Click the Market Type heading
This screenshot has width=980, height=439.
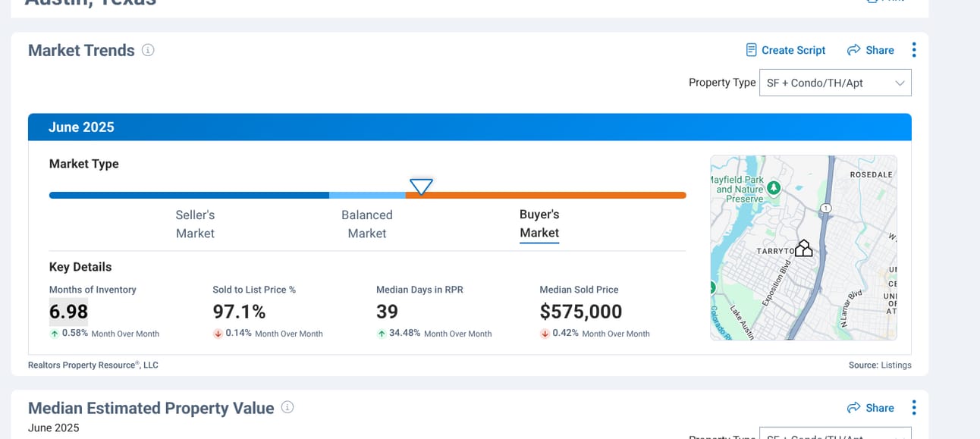(84, 164)
